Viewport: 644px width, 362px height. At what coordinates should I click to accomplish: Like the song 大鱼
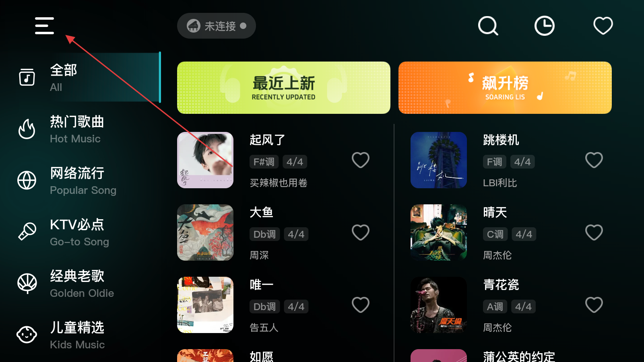(x=360, y=232)
